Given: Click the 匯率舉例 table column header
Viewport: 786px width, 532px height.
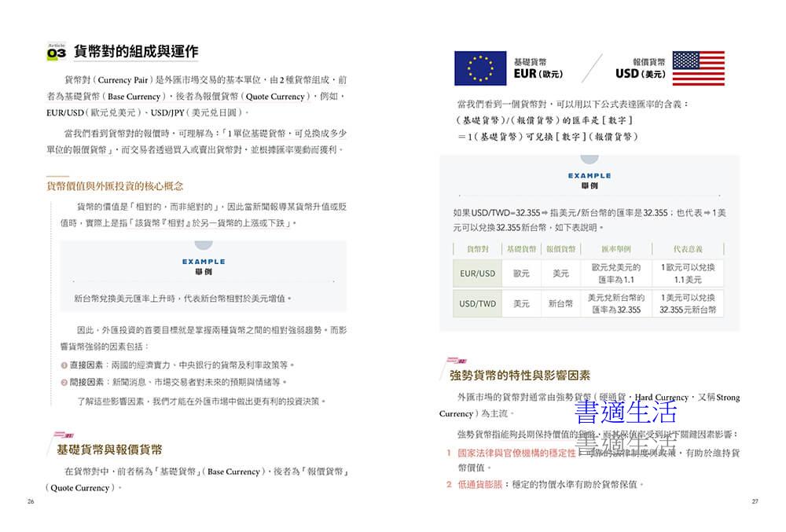Looking at the screenshot, I should (x=615, y=249).
